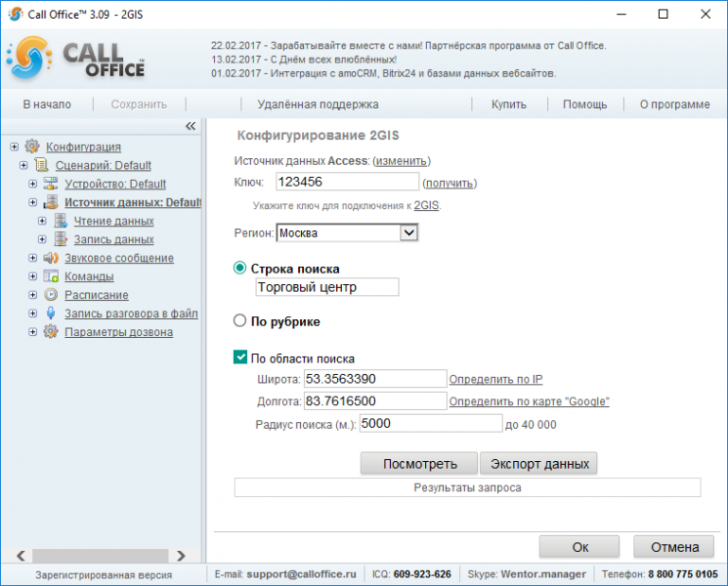Go to В начало in toolbar

pyautogui.click(x=47, y=105)
